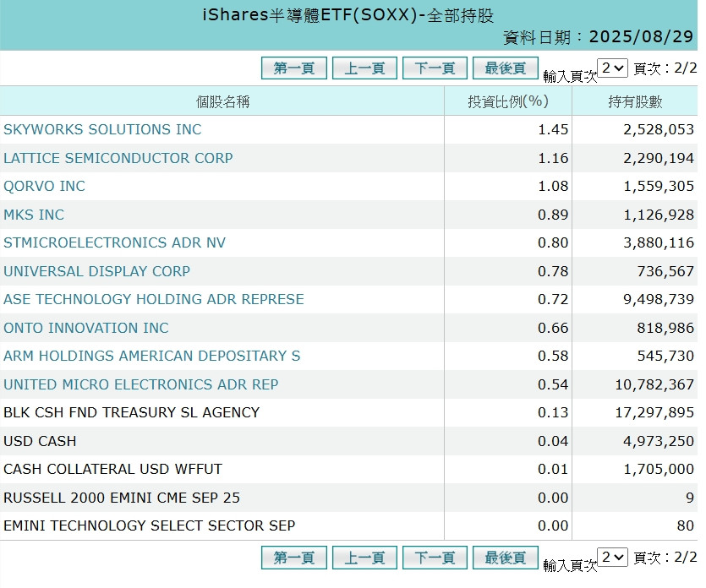This screenshot has height=588, width=706.
Task: Select share count 1,559,305
Action: (659, 186)
